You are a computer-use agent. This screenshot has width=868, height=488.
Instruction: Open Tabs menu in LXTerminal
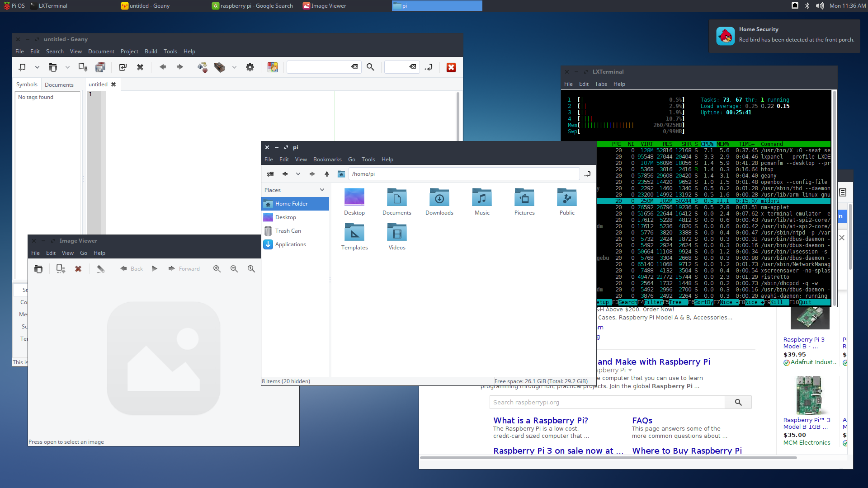(x=601, y=84)
